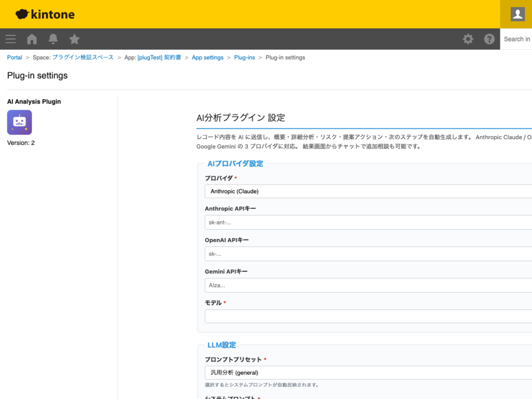Click the Gemini APIキー input field
Image resolution: width=532 pixels, height=399 pixels.
(x=364, y=285)
